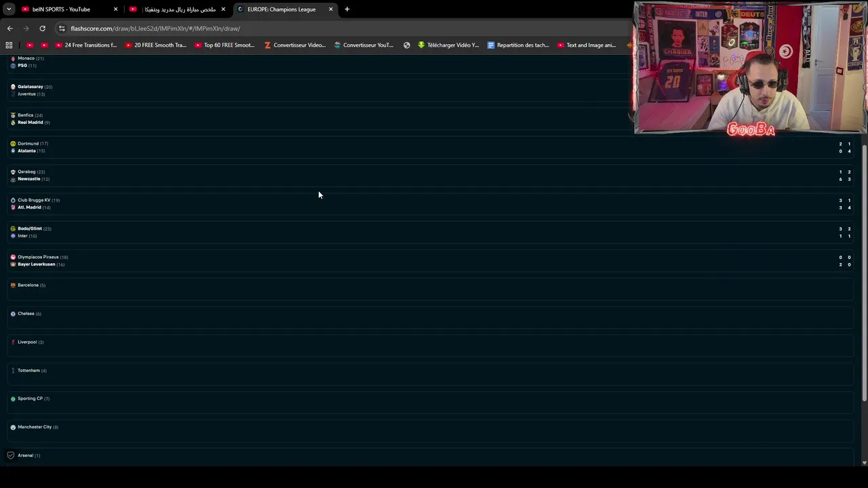Select the Arsenal team name
Viewport: 868px width, 488px height.
click(25, 455)
